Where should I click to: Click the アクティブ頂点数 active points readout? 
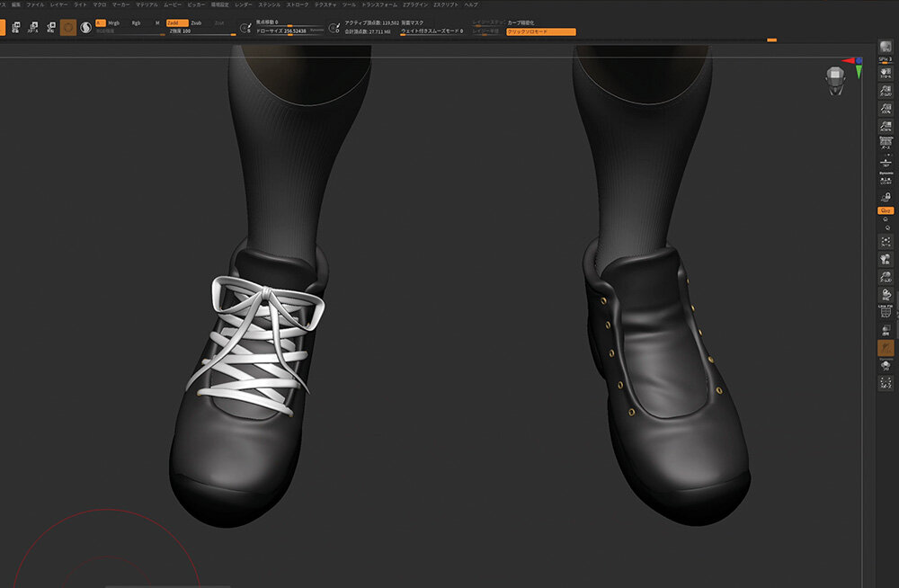click(371, 23)
